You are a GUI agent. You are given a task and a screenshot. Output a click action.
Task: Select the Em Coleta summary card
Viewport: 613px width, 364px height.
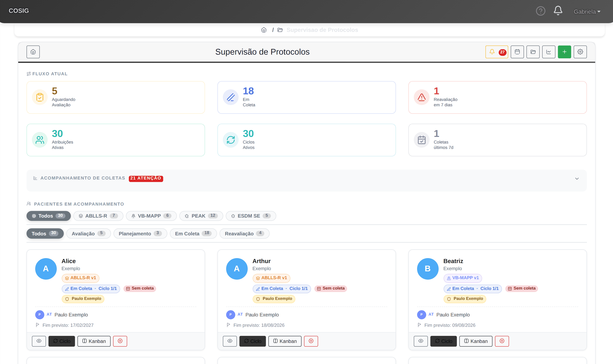pos(306,97)
